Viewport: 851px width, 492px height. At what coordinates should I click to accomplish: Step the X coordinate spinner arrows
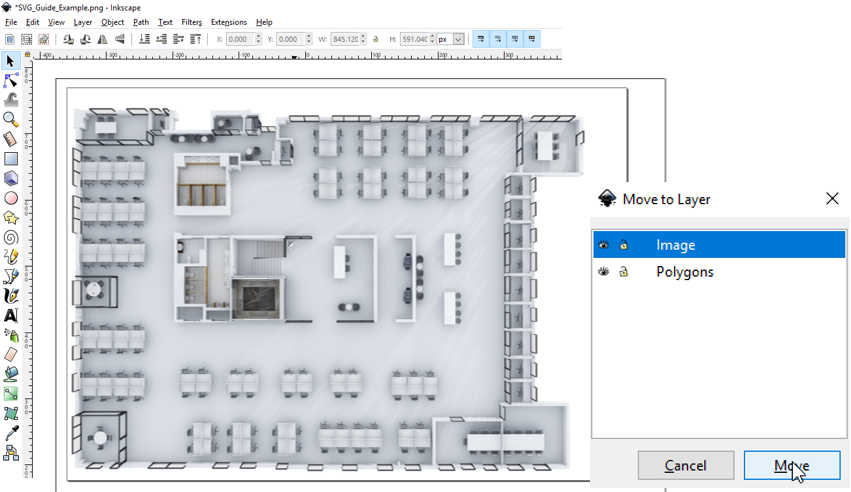coord(258,39)
